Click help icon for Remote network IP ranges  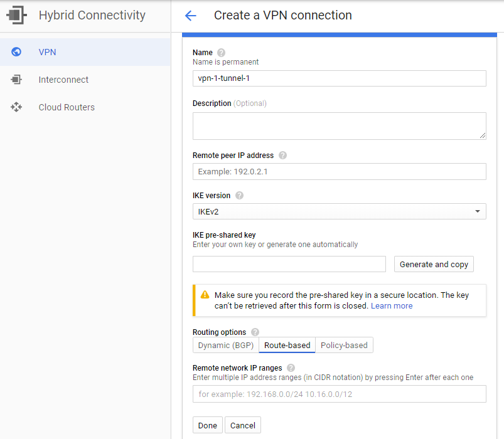290,368
